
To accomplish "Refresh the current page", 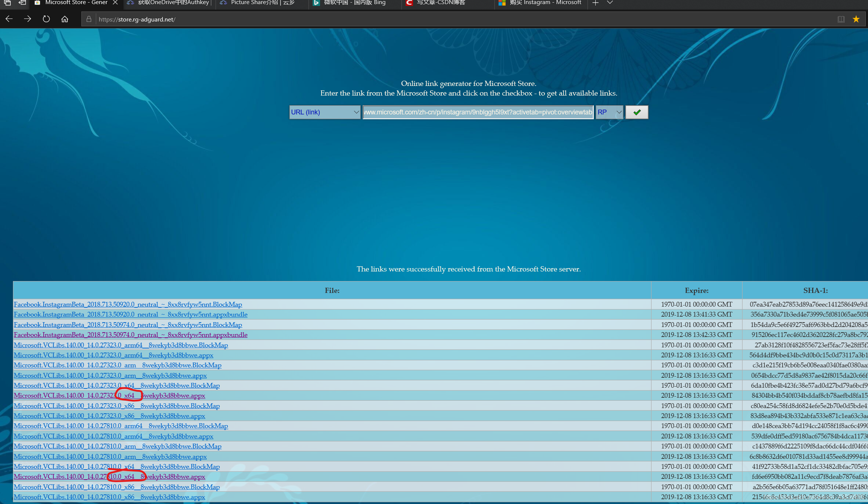I will click(x=46, y=19).
